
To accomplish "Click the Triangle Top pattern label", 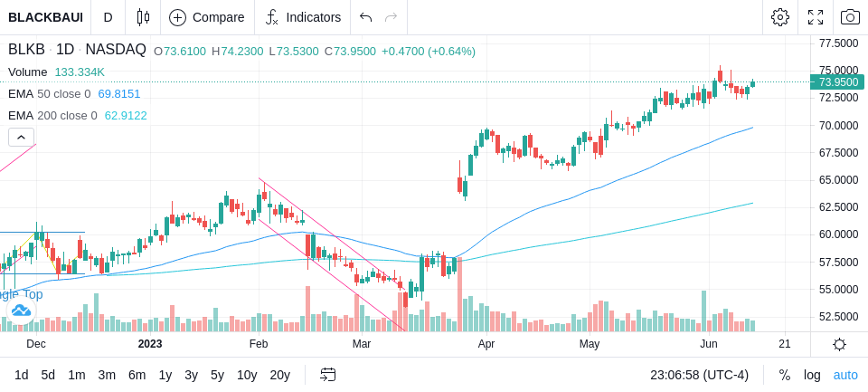I will (21, 294).
